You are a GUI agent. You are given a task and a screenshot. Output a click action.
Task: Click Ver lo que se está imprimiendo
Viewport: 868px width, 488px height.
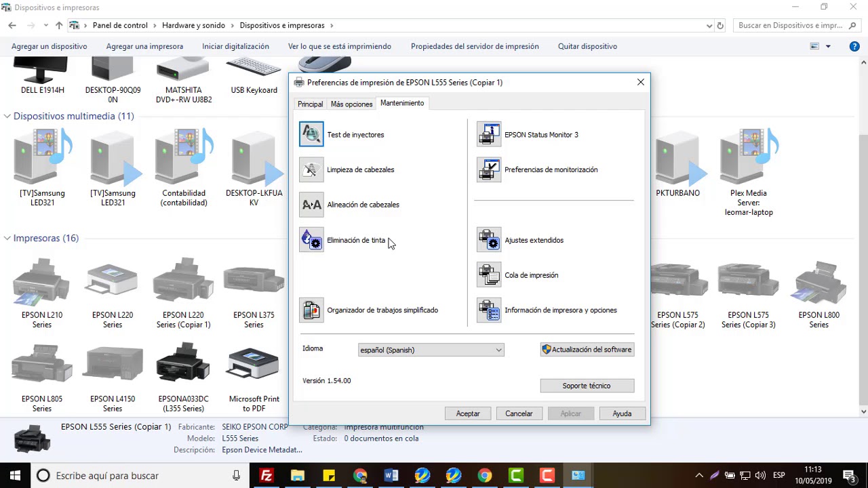click(340, 46)
